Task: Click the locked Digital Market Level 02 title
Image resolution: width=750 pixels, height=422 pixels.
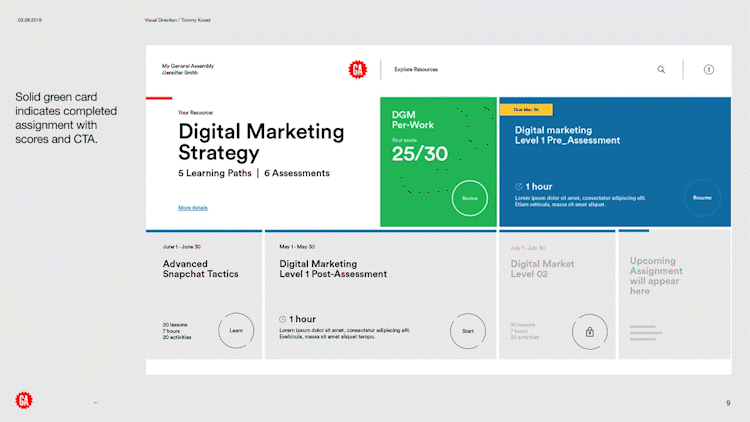Action: 542,269
